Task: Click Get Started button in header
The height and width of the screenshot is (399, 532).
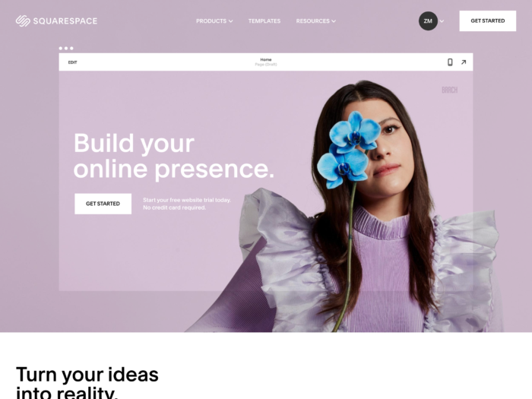Action: point(488,21)
